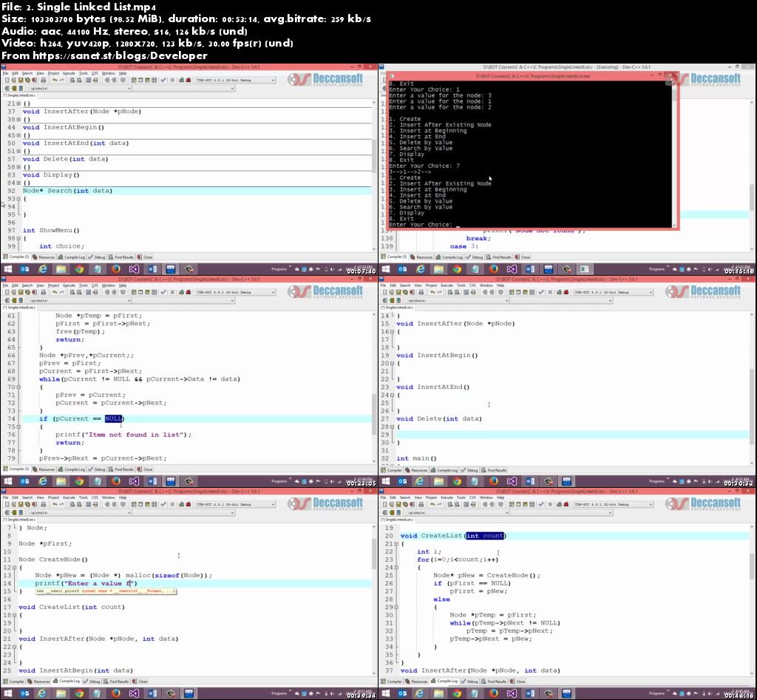Open Help menu in the 00:07:40 frame

(123, 73)
